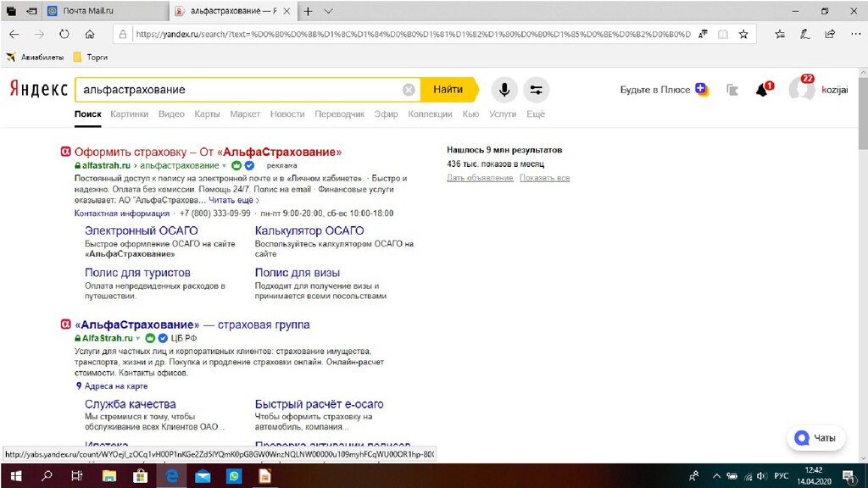The height and width of the screenshot is (488, 868).
Task: Open Быстрый расчёт е-осаго link
Action: (x=319, y=404)
